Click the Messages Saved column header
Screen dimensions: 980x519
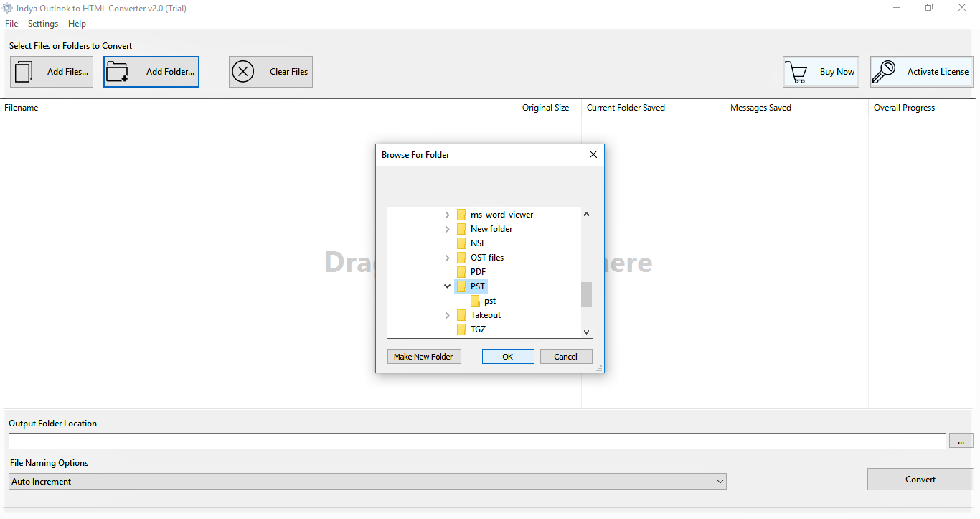pyautogui.click(x=760, y=108)
